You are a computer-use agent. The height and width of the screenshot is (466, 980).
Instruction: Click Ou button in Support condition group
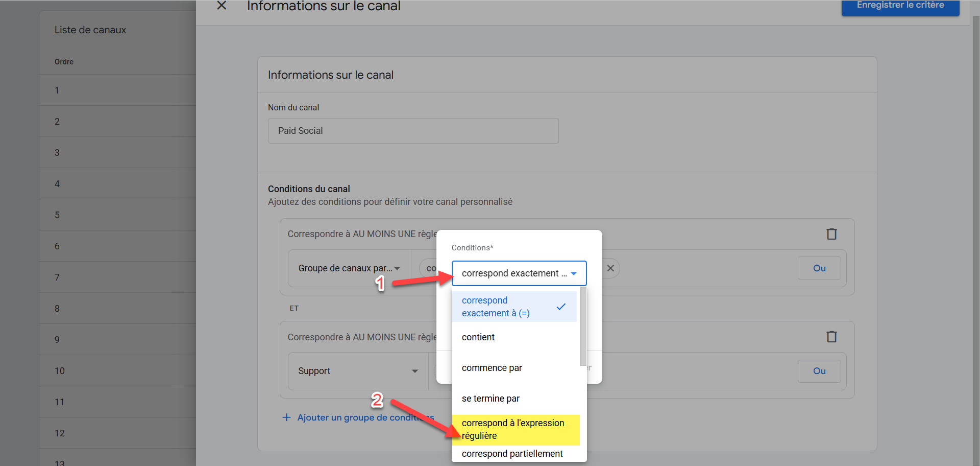819,371
